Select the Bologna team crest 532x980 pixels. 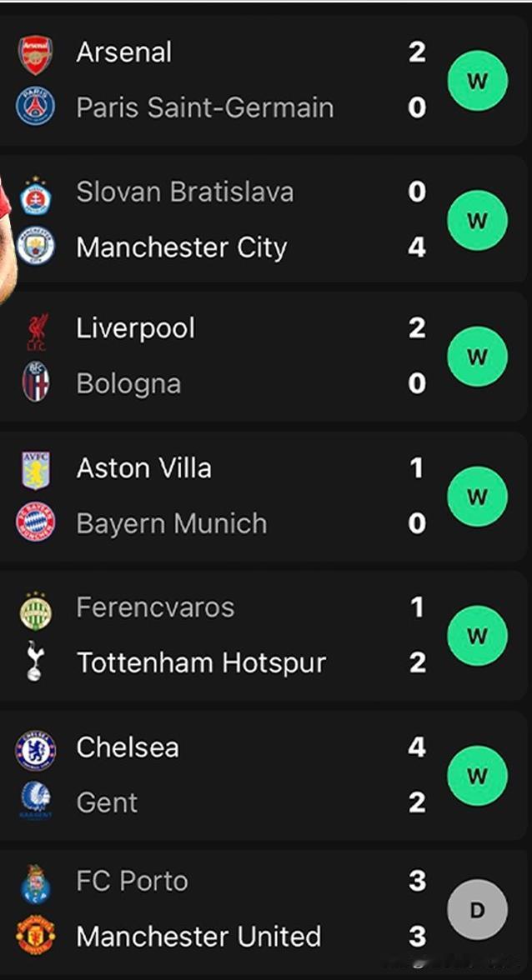(x=36, y=382)
